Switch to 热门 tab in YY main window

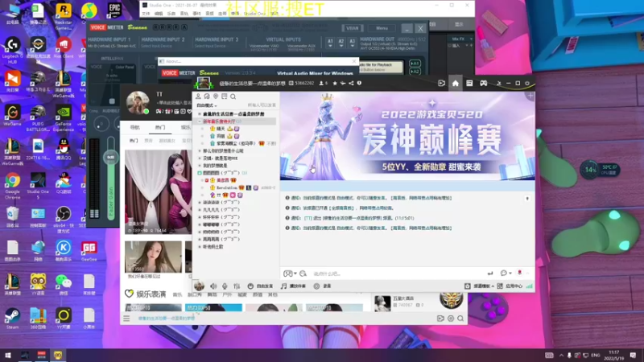point(159,127)
